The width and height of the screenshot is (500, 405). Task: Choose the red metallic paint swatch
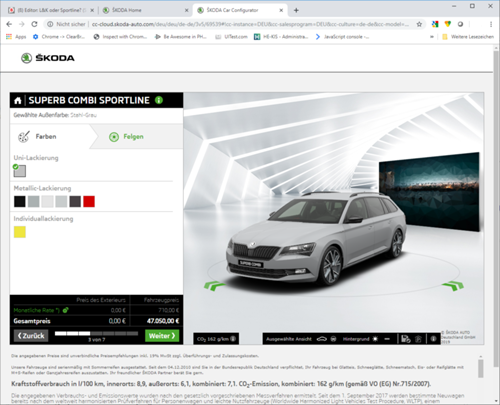tap(89, 201)
